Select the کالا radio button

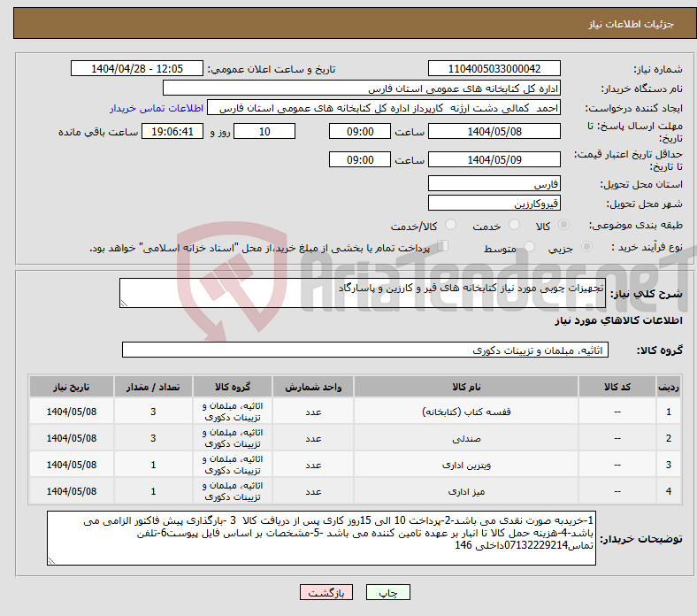(x=565, y=226)
